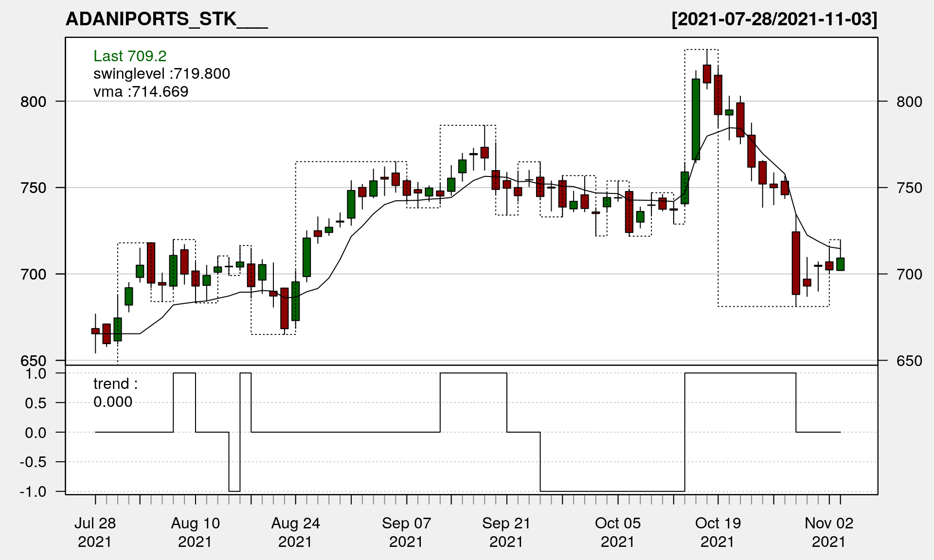Viewport: 934px width, 560px height.
Task: Click the trend 0.000 indicator label
Action: pos(115,393)
